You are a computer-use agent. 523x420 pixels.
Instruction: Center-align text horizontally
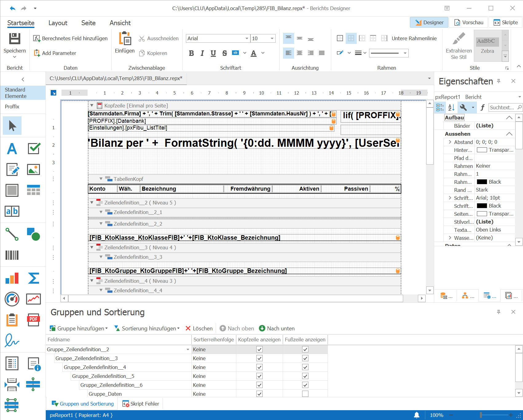click(x=300, y=53)
